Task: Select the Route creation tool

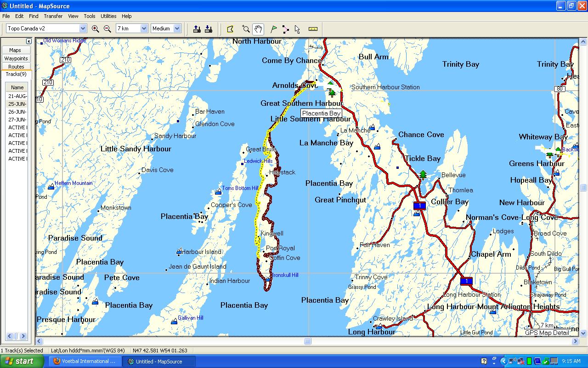Action: coord(285,29)
